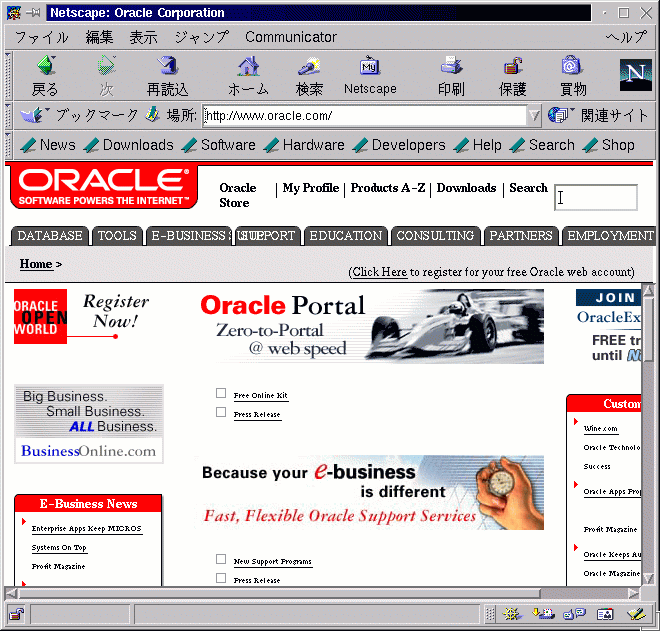This screenshot has height=631, width=660.
Task: Open the Inbox component bar icon
Action: 543,615
